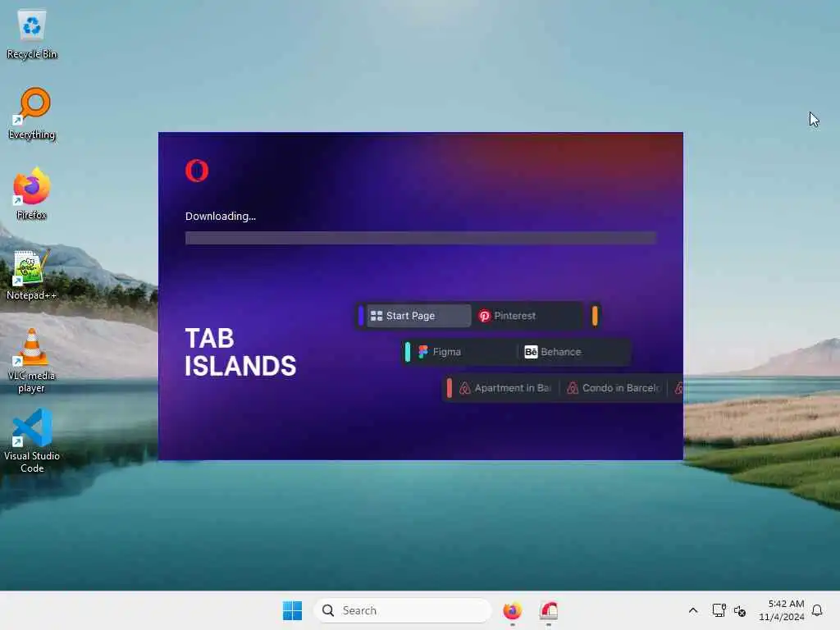Open Firefox from the taskbar
Image resolution: width=840 pixels, height=630 pixels.
click(x=512, y=610)
